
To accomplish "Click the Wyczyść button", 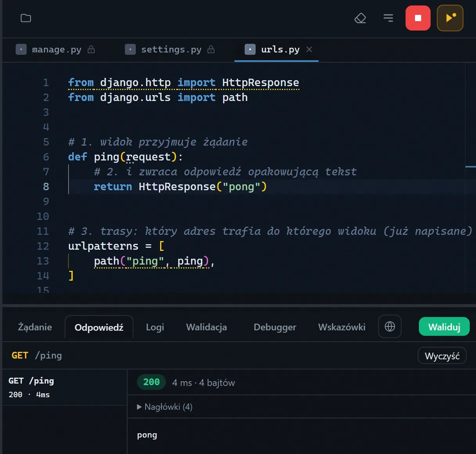I will click(442, 356).
